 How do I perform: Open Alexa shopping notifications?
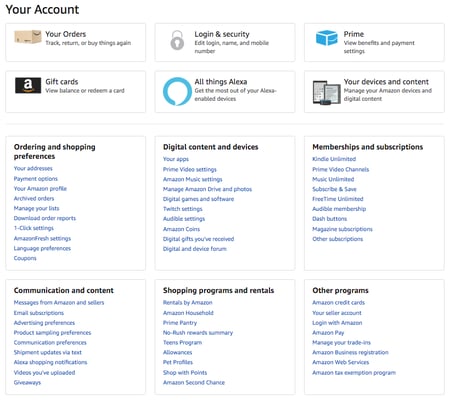click(50, 362)
